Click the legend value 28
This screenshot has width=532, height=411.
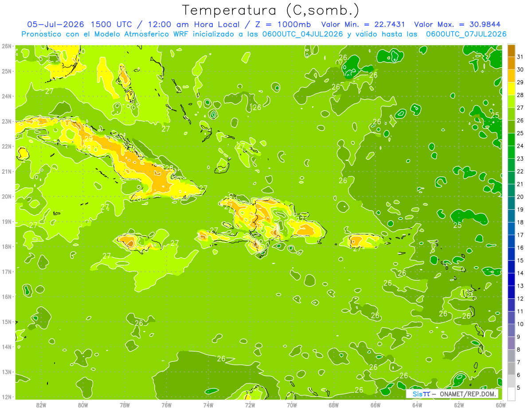(520, 95)
